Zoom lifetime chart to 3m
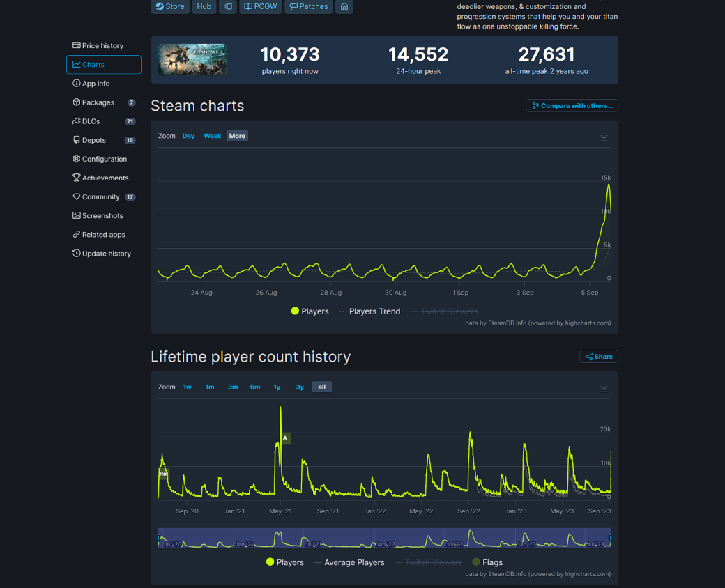The width and height of the screenshot is (725, 588). (233, 387)
